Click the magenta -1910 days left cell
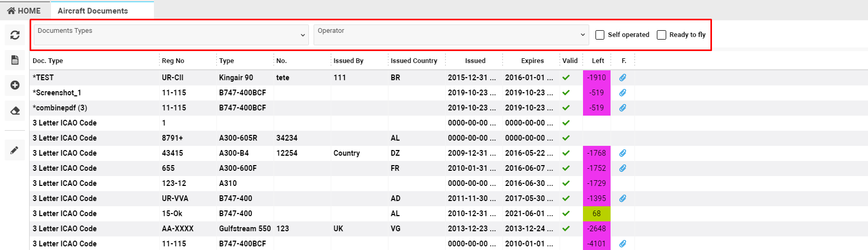Viewport: 868px width, 250px height. (x=597, y=78)
